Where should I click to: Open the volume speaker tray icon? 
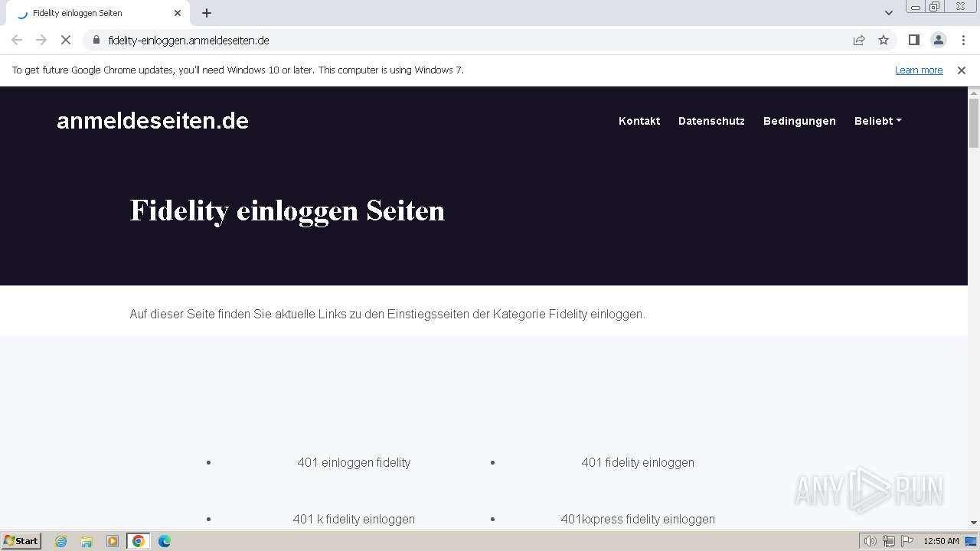[870, 541]
